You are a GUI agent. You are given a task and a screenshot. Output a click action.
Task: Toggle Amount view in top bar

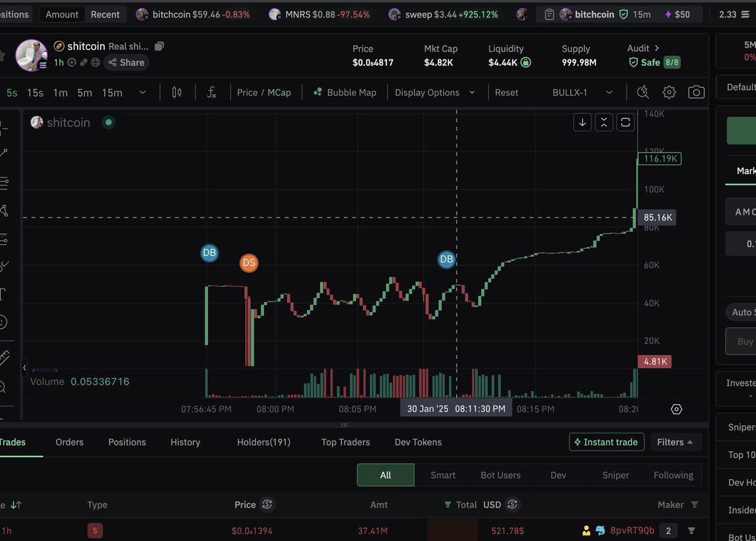(62, 14)
